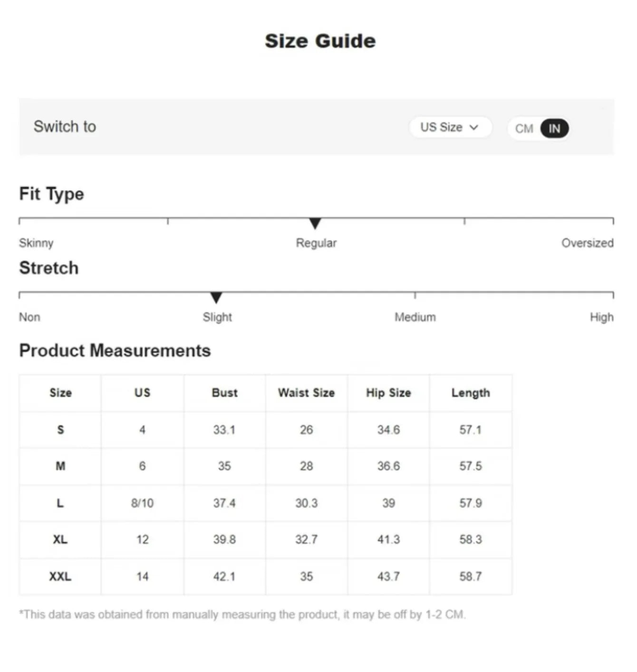The height and width of the screenshot is (672, 637).
Task: Select the XXL size row label
Action: coord(60,576)
